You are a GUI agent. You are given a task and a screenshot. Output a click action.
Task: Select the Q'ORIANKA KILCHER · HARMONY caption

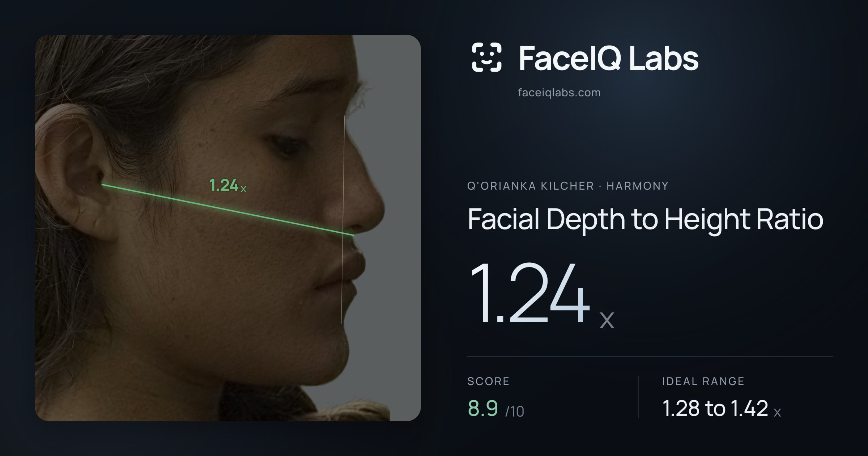pyautogui.click(x=568, y=186)
